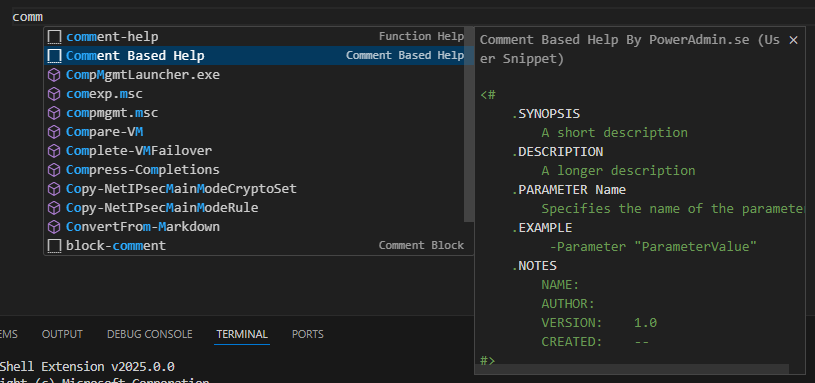Click the snippet icon beside block-comment
This screenshot has height=383, width=815.
pos(54,246)
